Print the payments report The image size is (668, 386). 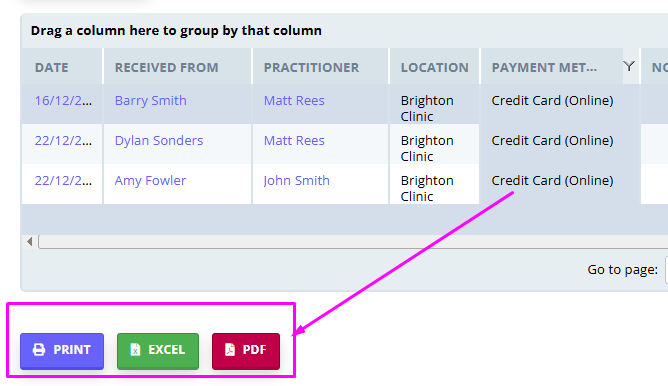click(62, 351)
